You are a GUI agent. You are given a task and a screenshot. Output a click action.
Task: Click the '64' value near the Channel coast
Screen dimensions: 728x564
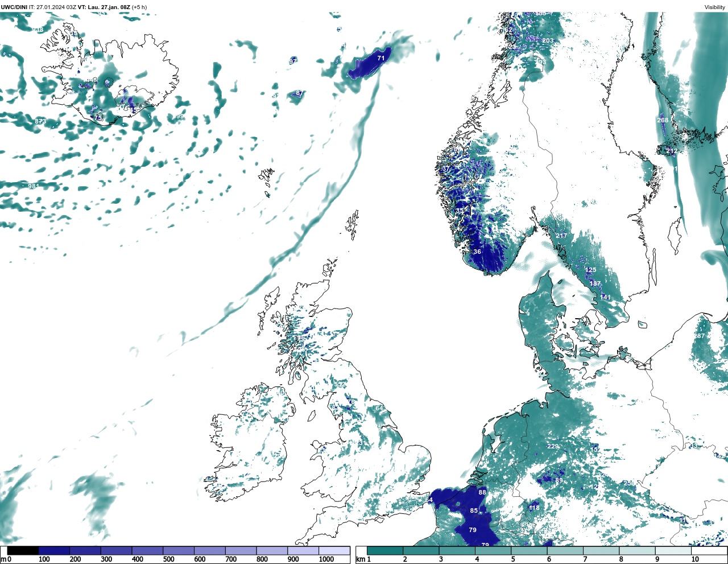(429, 500)
